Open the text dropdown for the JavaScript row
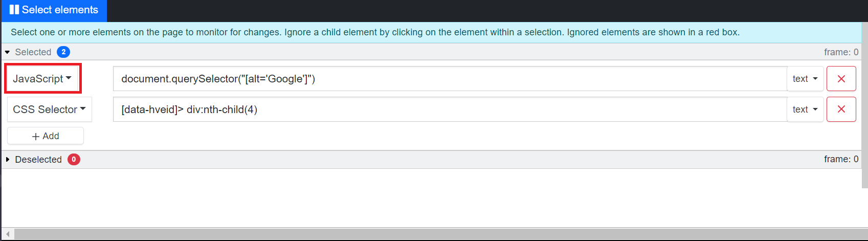The image size is (868, 241). (x=805, y=79)
